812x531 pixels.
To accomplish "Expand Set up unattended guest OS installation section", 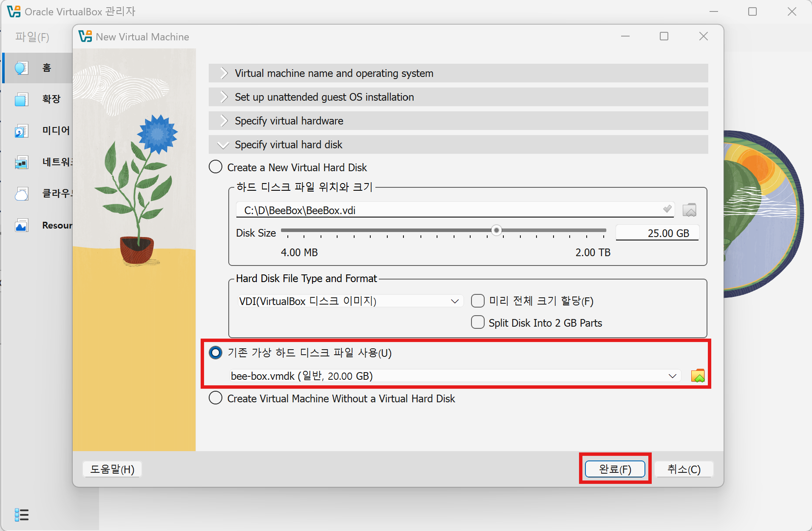I will click(x=458, y=97).
